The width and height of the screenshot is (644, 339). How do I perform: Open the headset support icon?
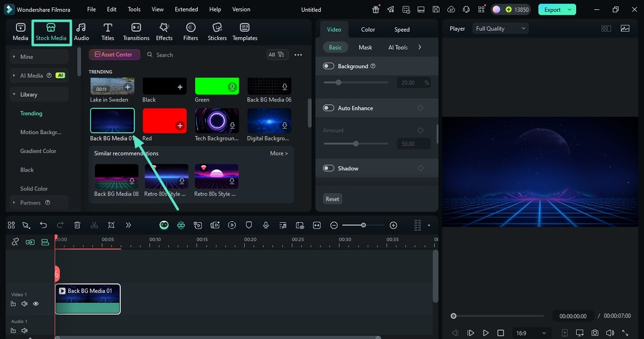[x=466, y=9]
